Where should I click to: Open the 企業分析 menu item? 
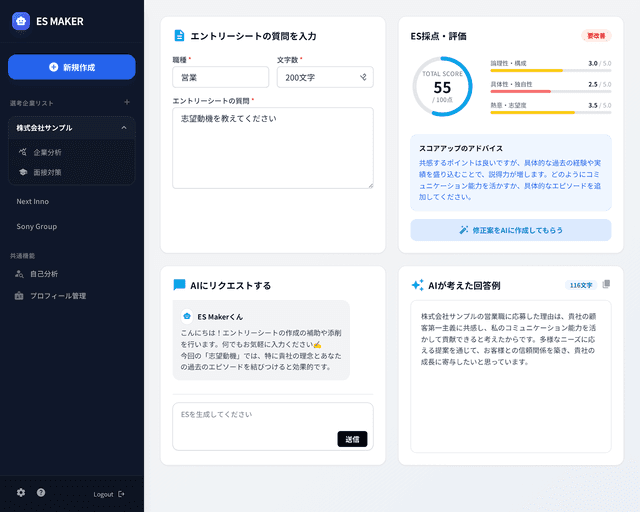(47, 152)
